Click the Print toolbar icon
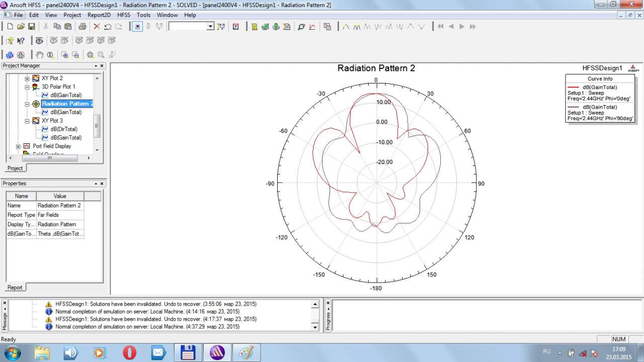This screenshot has width=644, height=362. (x=82, y=27)
